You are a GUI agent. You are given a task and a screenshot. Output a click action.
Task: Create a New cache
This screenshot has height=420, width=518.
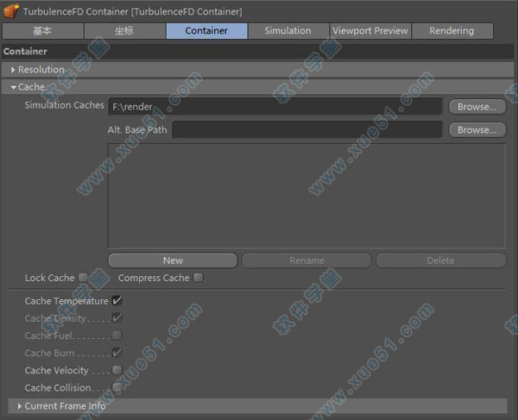click(173, 260)
